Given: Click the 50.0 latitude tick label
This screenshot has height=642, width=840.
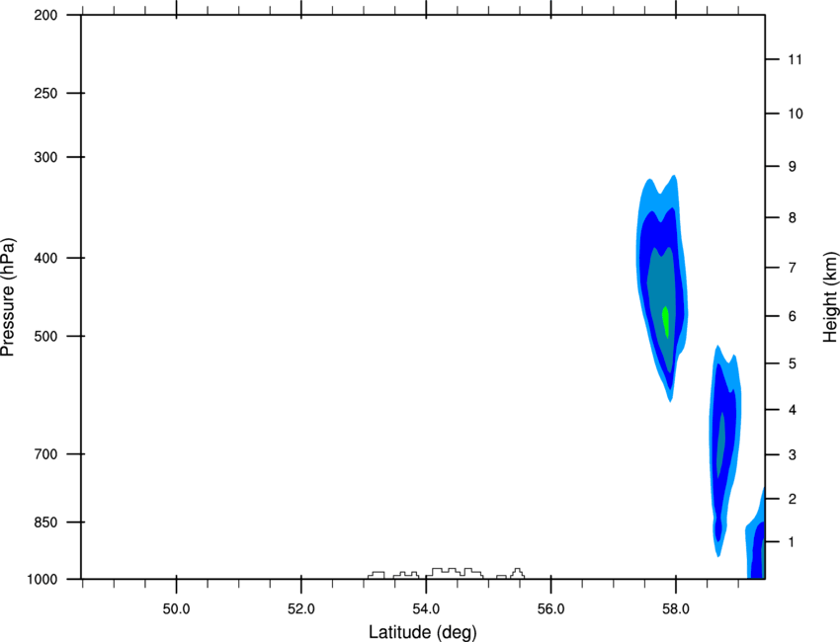Looking at the screenshot, I should click(176, 609).
